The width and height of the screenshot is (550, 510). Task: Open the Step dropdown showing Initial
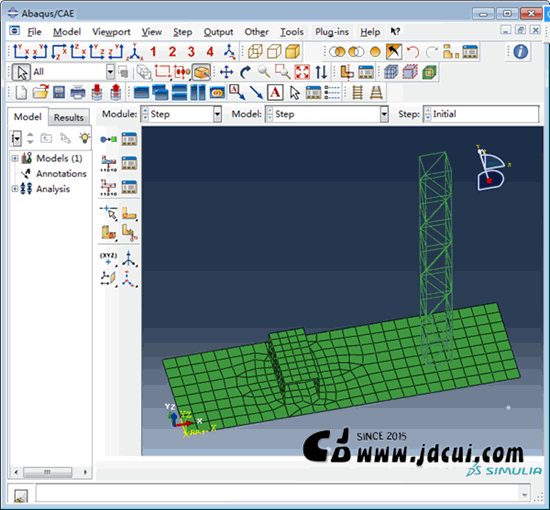coord(481,114)
